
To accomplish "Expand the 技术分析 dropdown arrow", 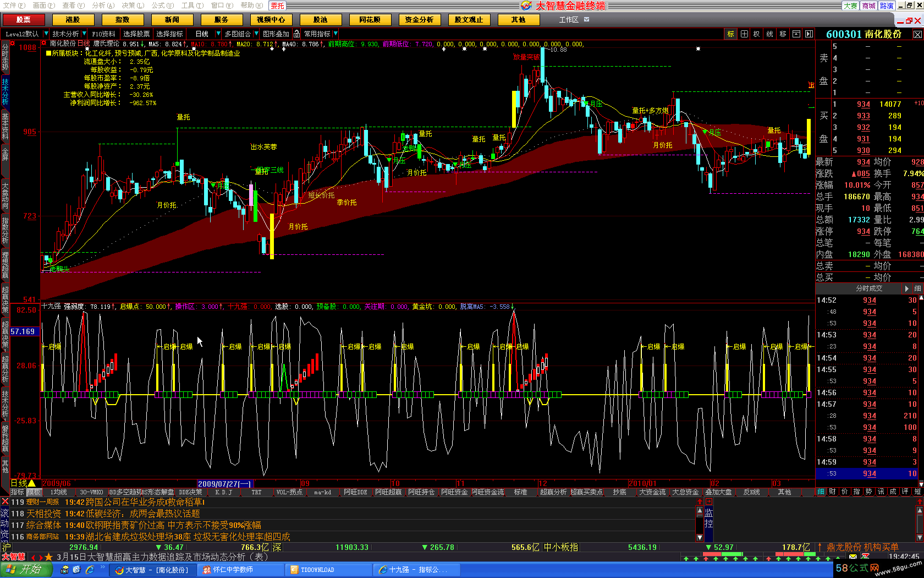I will [x=84, y=34].
